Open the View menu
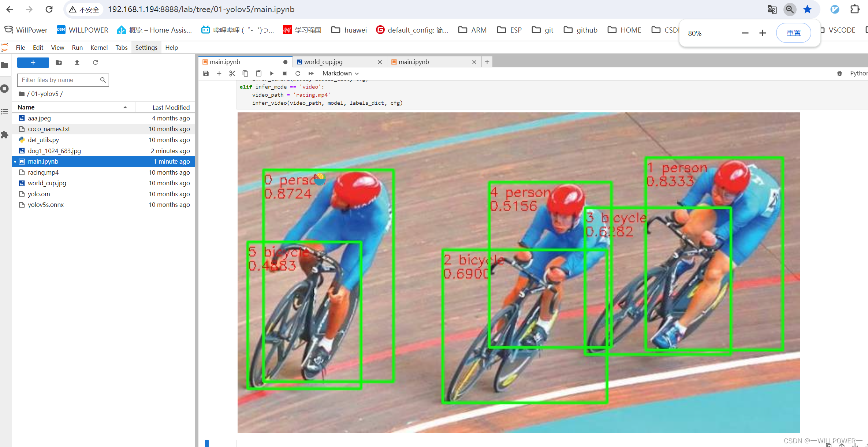This screenshot has width=868, height=447. coord(57,48)
